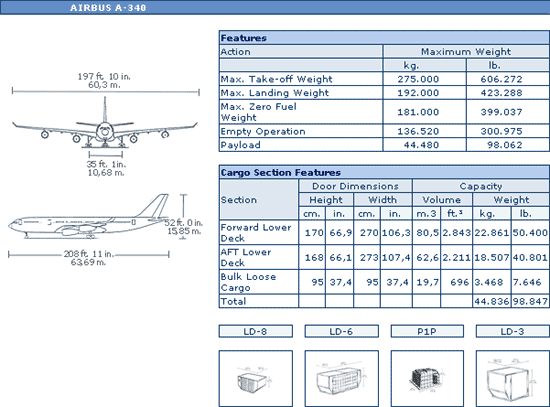Click Forward Lower Deck weight 22.861 kg
The image size is (550, 407).
pyautogui.click(x=491, y=233)
